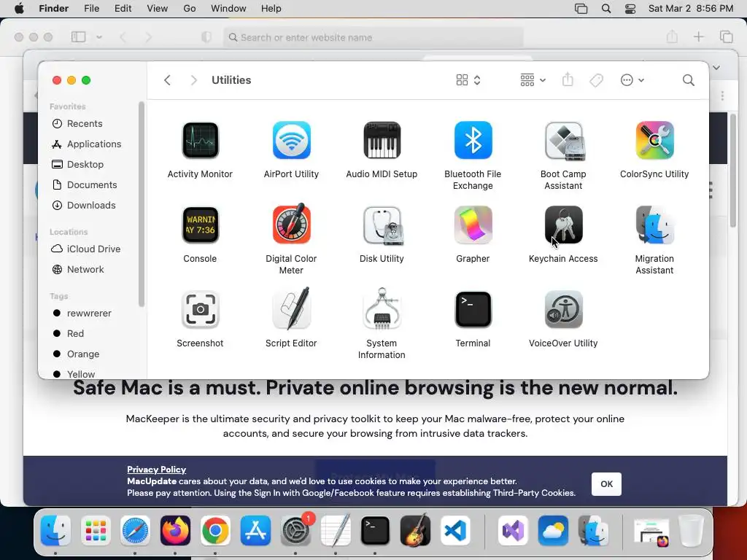The height and width of the screenshot is (560, 747).
Task: Select System Information icon
Action: click(382, 308)
